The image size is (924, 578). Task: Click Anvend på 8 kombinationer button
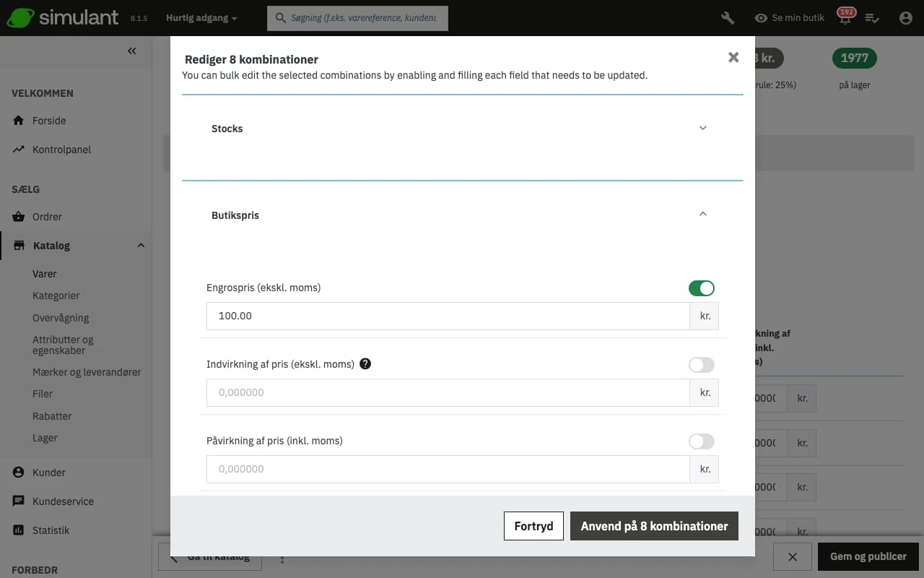click(654, 526)
